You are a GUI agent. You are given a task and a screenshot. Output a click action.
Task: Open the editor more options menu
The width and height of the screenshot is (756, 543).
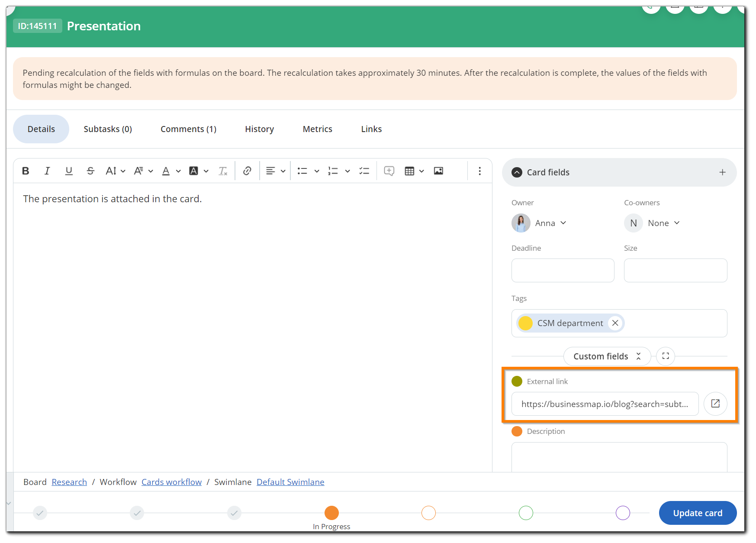pyautogui.click(x=479, y=171)
